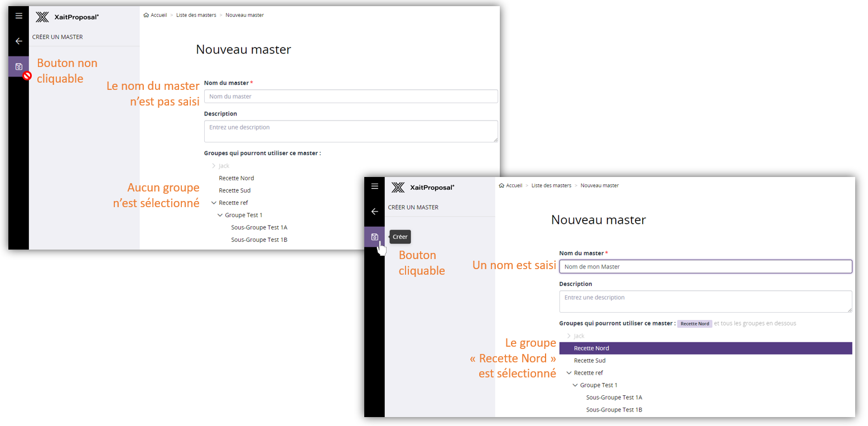Select Recette Sud below the highlighted Recette Nord
Screen dimensions: 868x426
pos(590,361)
